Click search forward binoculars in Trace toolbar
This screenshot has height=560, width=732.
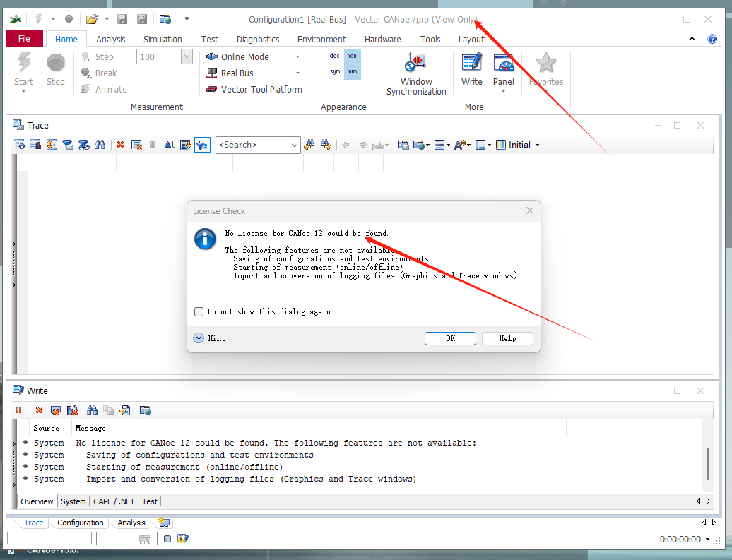326,145
